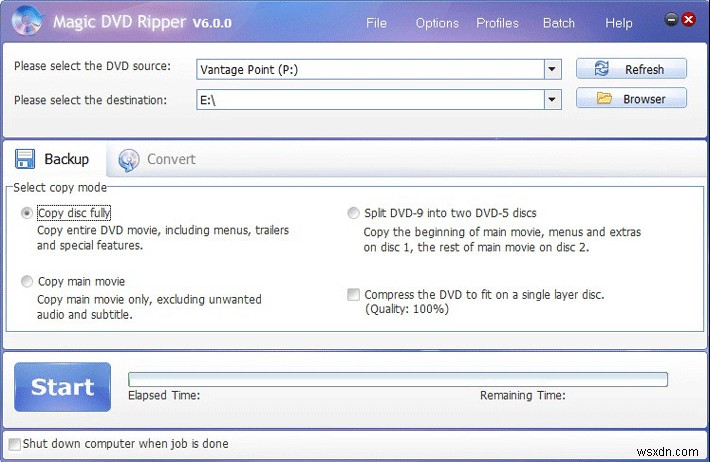Click the ripping progress bar
This screenshot has height=462, width=710.
[398, 379]
